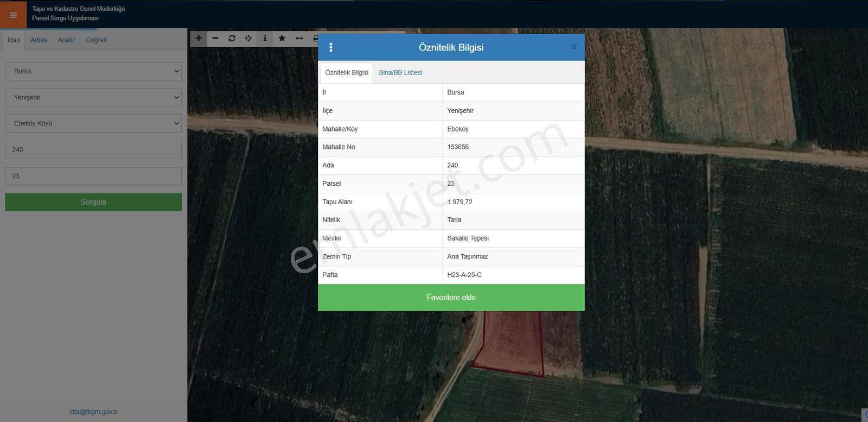The height and width of the screenshot is (422, 868).
Task: Click the Mahalle No row label
Action: tap(339, 147)
